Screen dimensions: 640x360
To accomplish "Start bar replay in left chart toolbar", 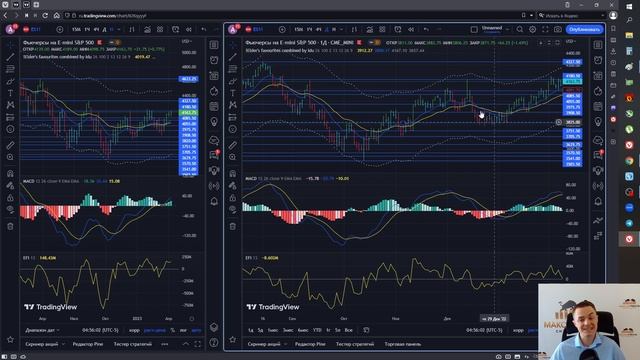I will click(189, 29).
